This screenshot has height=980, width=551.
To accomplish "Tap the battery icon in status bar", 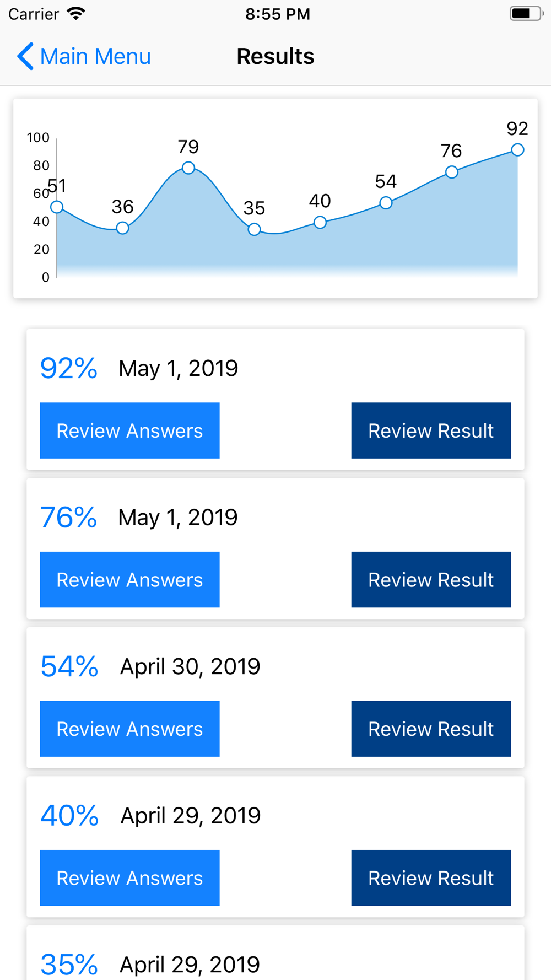I will tap(526, 14).
